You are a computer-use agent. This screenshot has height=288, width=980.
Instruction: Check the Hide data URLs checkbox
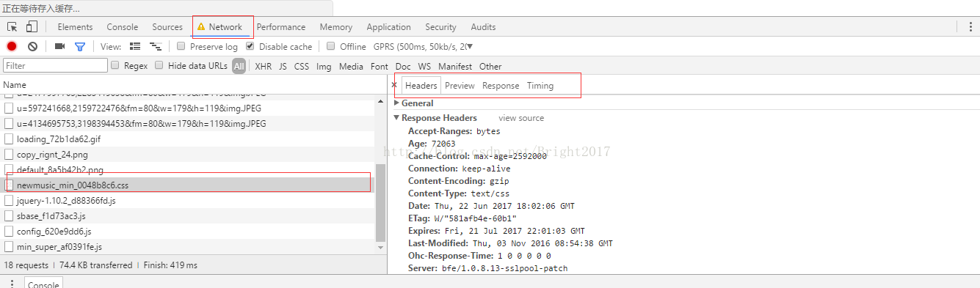click(159, 65)
